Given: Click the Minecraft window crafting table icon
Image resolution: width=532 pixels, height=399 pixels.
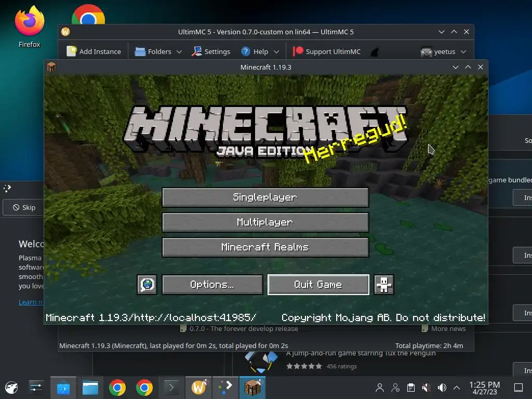Looking at the screenshot, I should click(51, 67).
